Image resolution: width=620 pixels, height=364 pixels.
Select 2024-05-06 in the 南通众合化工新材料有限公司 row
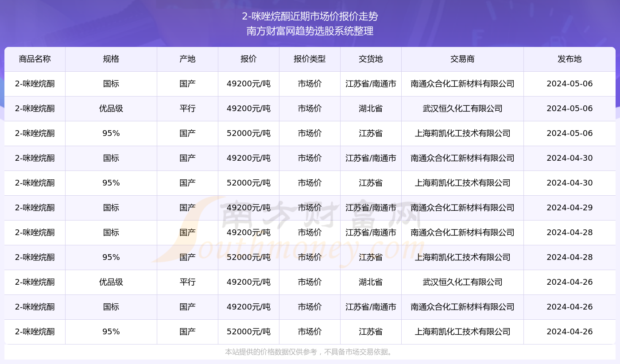point(570,84)
